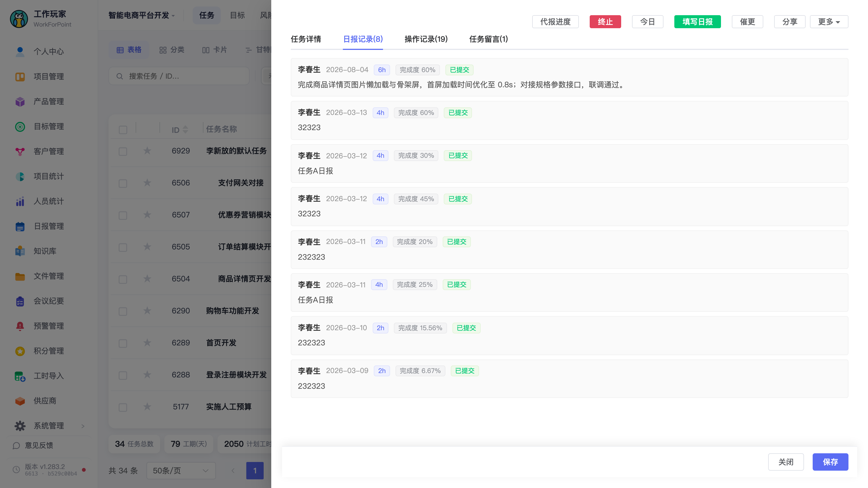This screenshot has width=868, height=488.
Task: Click the red 终止 button
Action: point(605,22)
